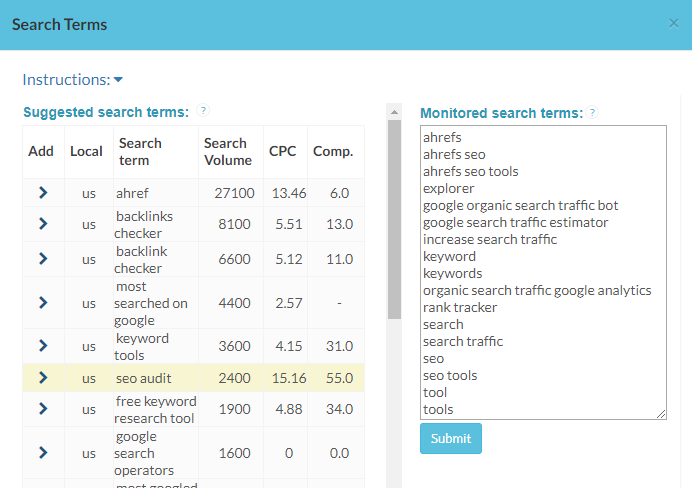The width and height of the screenshot is (692, 488).
Task: Click 'google search traffic estimator' line
Action: (x=515, y=222)
